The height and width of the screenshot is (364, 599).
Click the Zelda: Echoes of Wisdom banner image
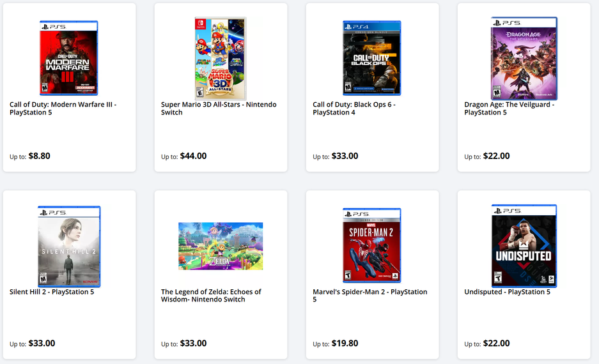pos(221,246)
